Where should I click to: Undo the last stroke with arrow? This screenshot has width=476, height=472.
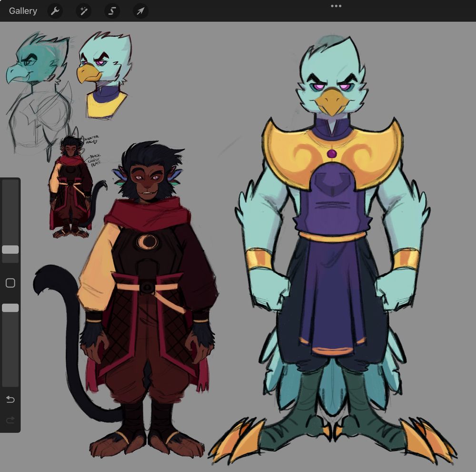click(10, 399)
